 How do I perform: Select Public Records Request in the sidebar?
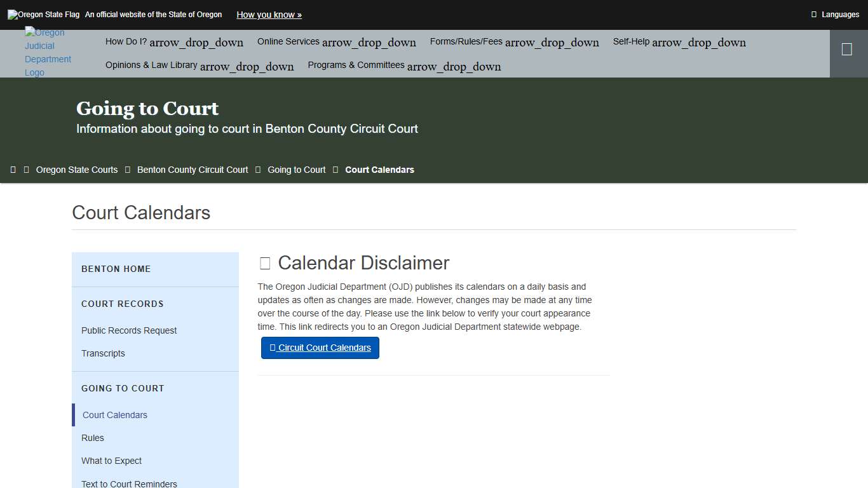coord(129,330)
